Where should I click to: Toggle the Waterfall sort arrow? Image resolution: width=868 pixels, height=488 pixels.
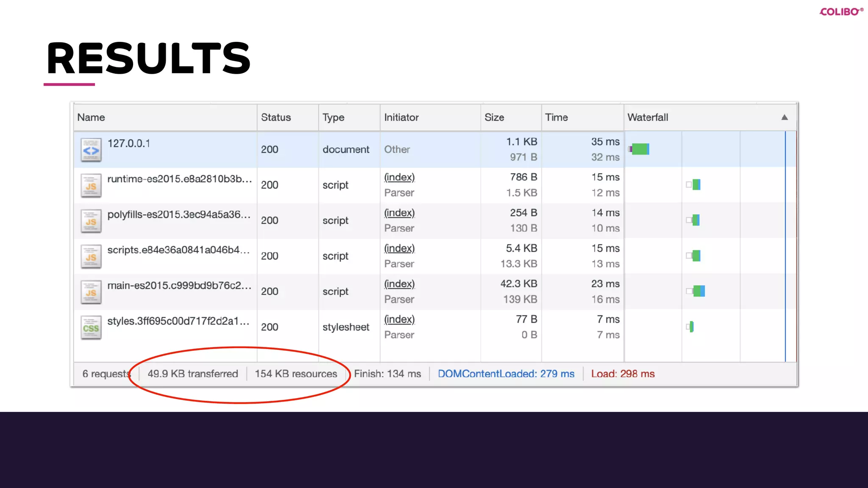785,117
